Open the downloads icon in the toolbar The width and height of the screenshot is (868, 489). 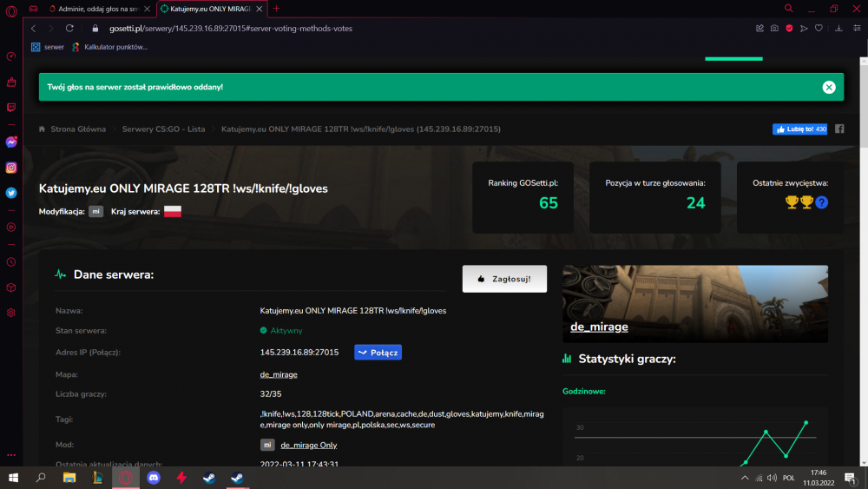(x=838, y=29)
